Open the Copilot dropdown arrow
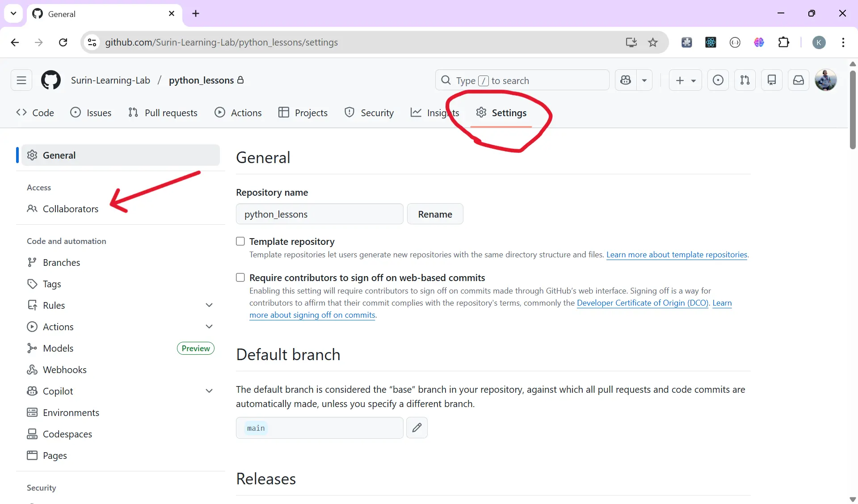The image size is (858, 504). point(644,80)
